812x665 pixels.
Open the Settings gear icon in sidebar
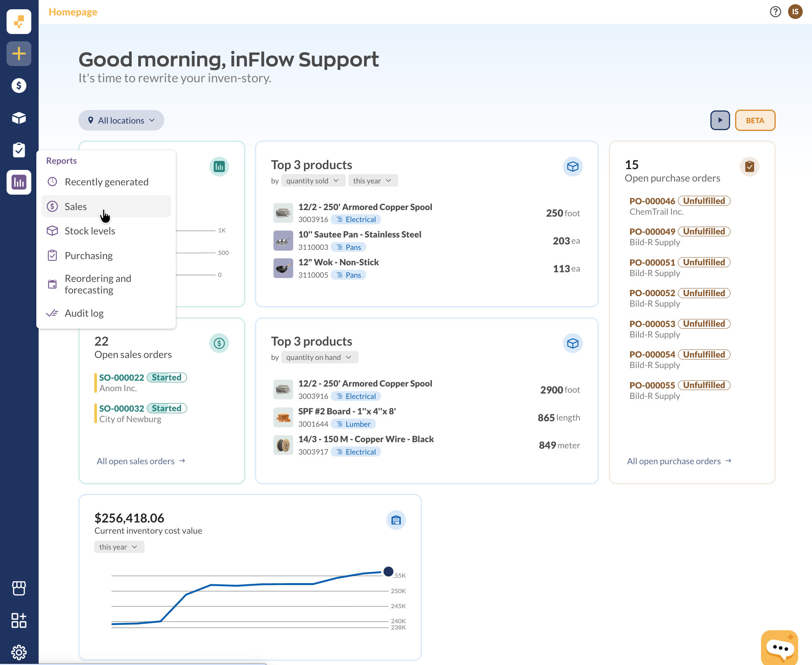coord(19,652)
